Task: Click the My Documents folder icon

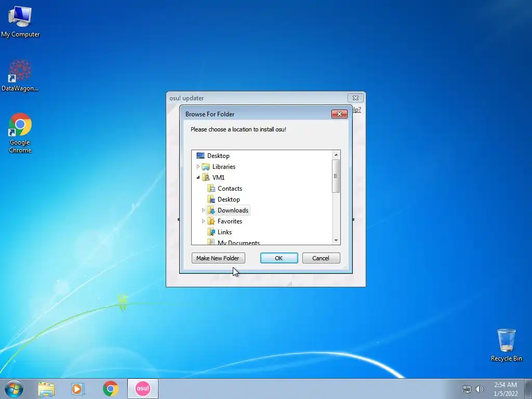Action: click(x=211, y=242)
